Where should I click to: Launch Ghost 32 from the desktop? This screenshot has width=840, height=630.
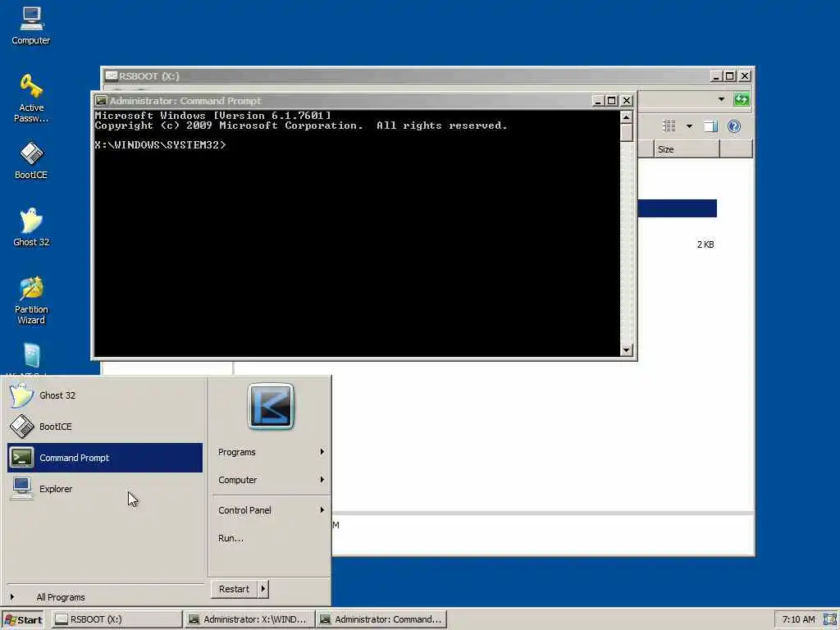tap(31, 228)
